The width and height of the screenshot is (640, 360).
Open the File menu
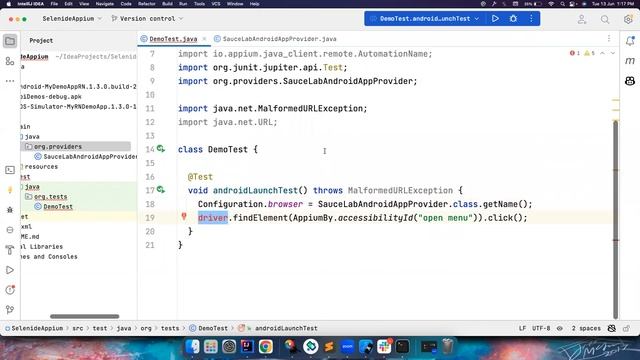click(x=54, y=4)
